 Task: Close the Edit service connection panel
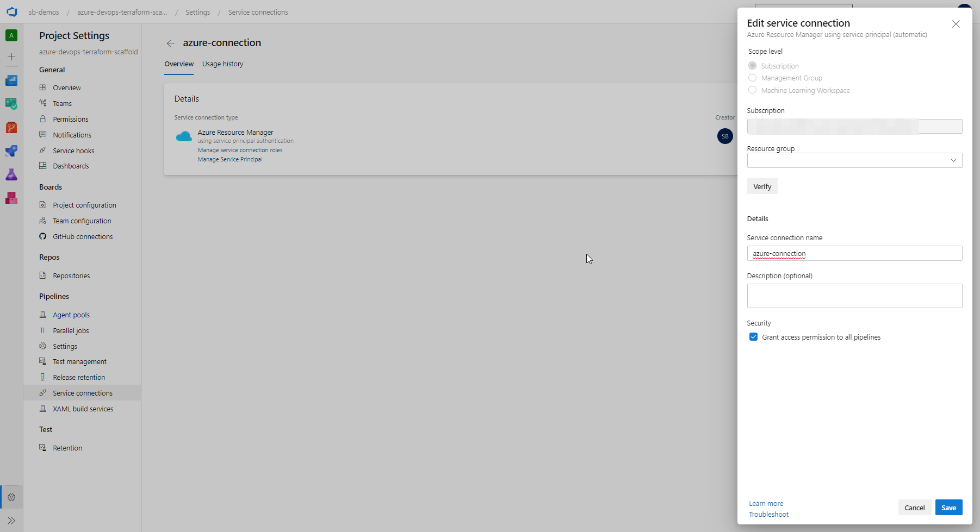click(x=956, y=24)
